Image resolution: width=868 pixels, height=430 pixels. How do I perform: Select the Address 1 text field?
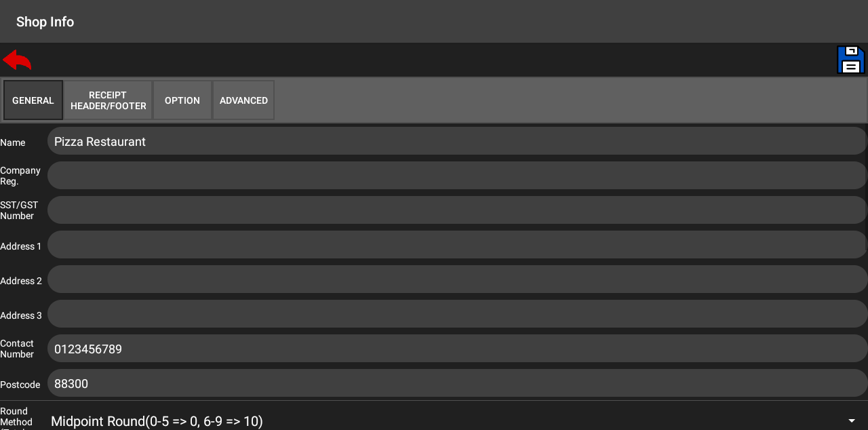pos(456,245)
